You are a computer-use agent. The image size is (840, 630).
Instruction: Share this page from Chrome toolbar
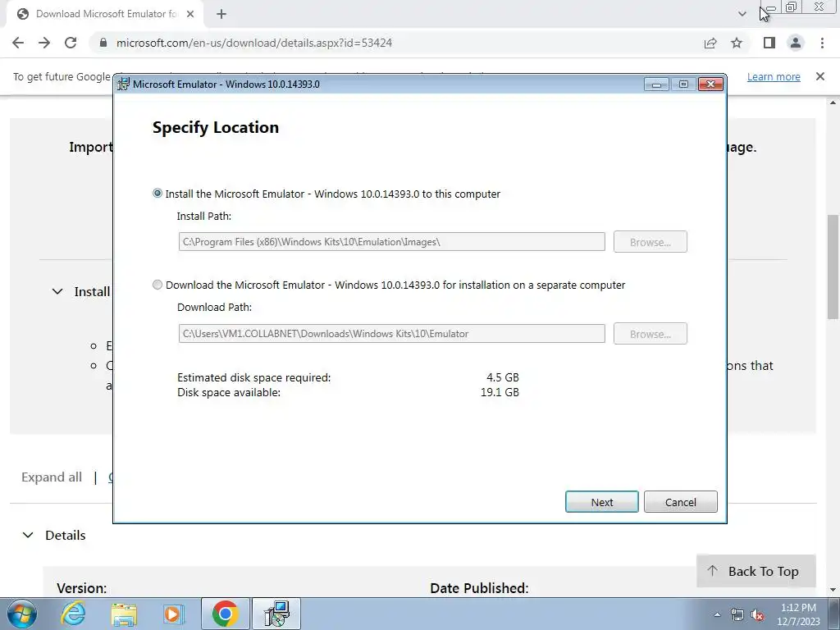(x=710, y=43)
